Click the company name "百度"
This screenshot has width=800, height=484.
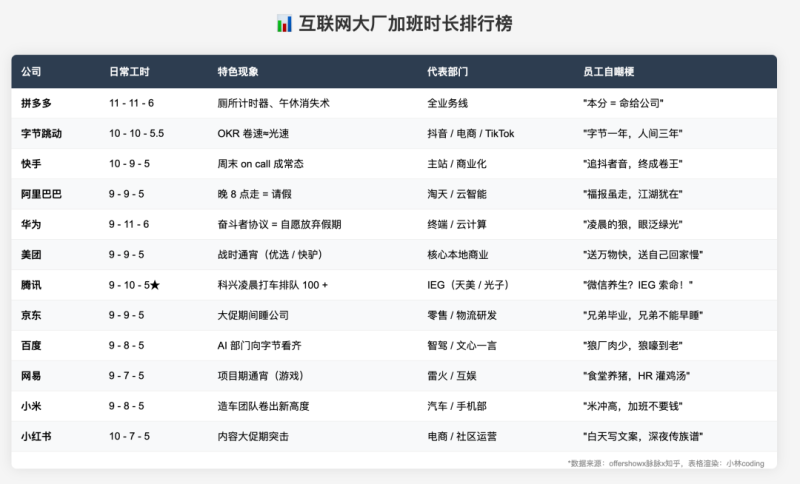pyautogui.click(x=31, y=346)
